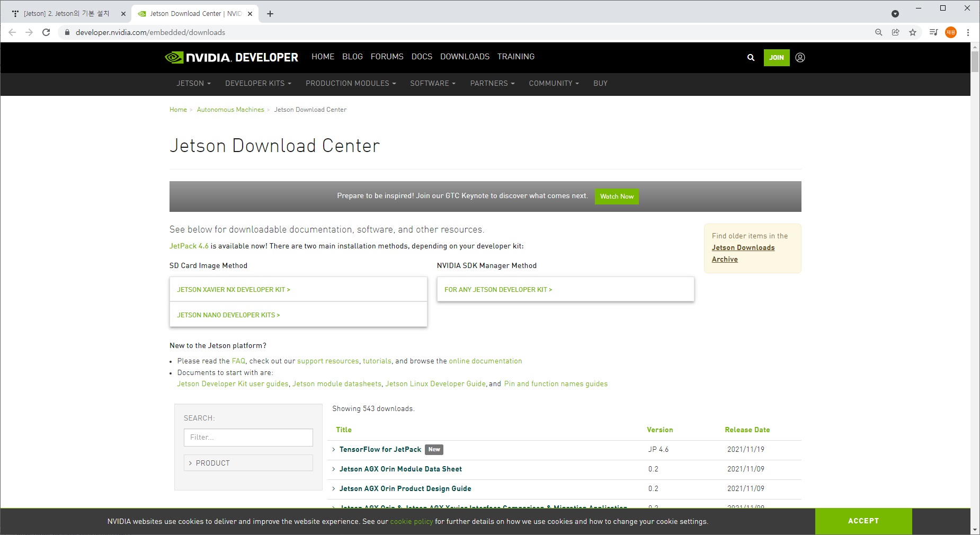980x535 pixels.
Task: Click the browser forward arrow
Action: [29, 32]
